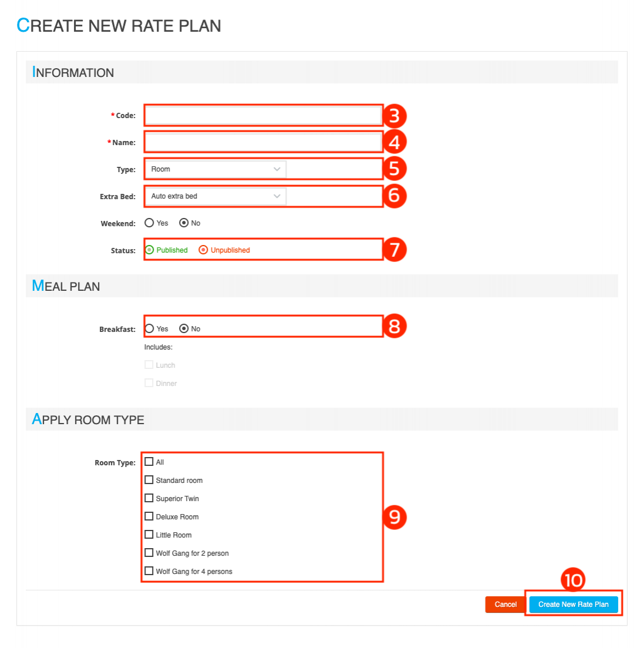Click the Name input field
Image resolution: width=644 pixels, height=648 pixels.
click(263, 143)
